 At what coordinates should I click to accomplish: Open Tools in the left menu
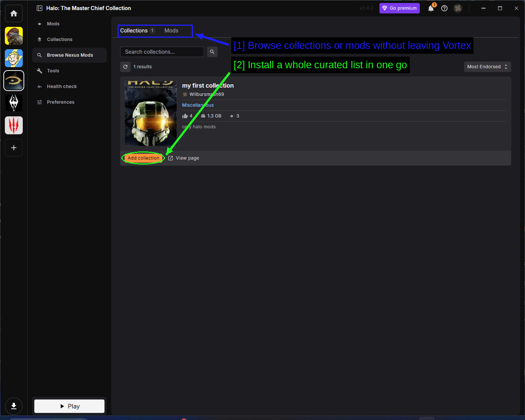pyautogui.click(x=69, y=71)
